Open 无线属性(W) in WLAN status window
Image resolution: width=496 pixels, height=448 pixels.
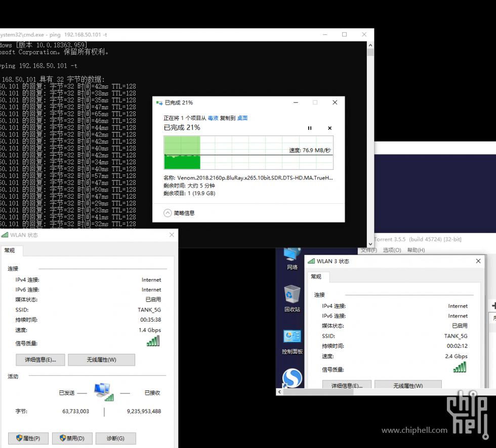pyautogui.click(x=102, y=360)
